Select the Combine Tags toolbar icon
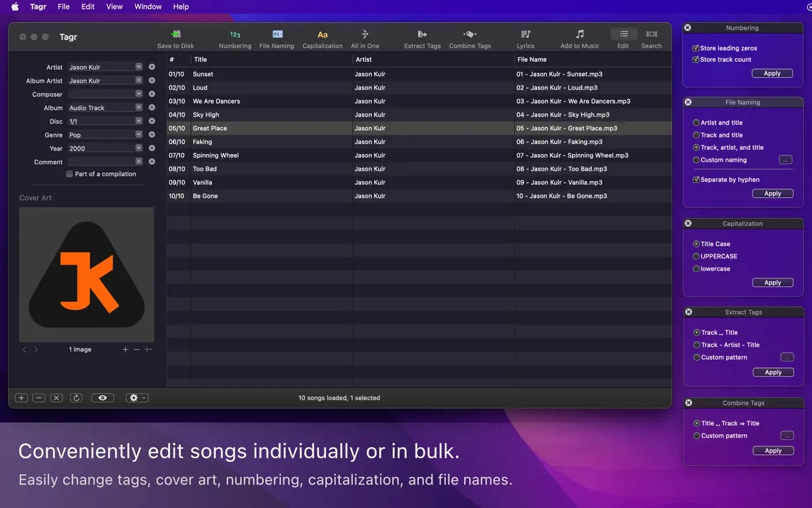The height and width of the screenshot is (508, 812). (469, 37)
